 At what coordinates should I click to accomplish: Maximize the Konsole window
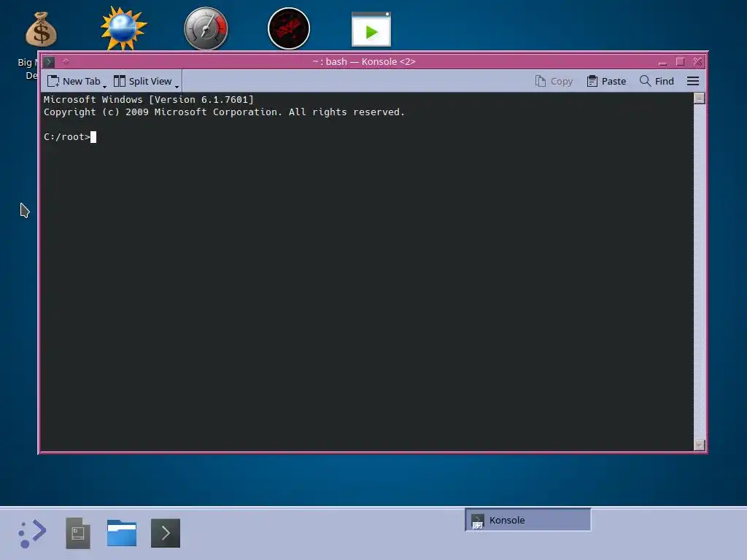pos(680,62)
